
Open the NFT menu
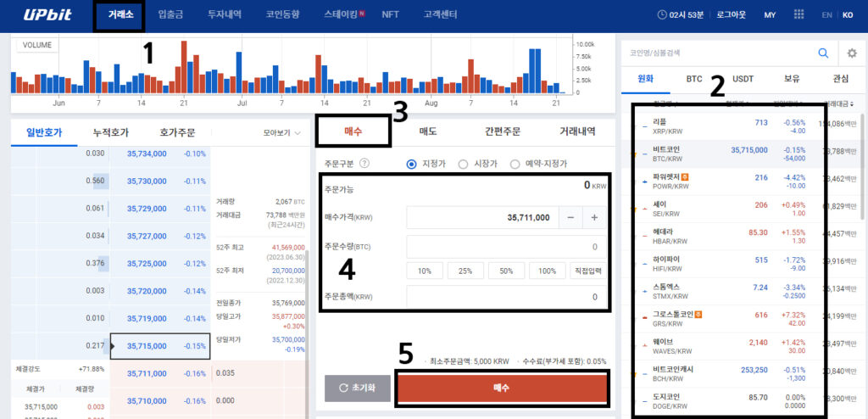(390, 15)
